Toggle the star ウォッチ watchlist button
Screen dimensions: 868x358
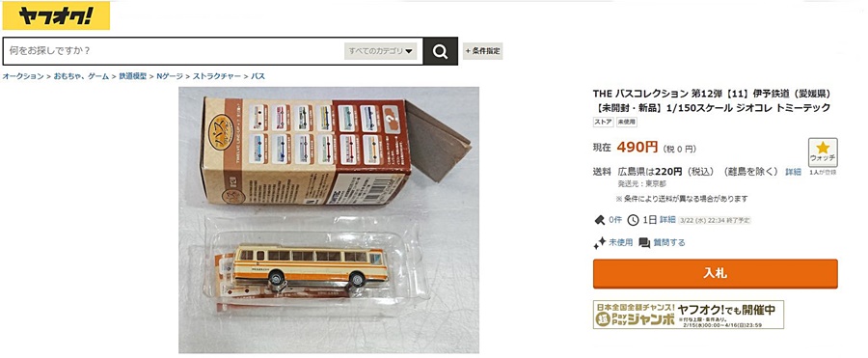[823, 152]
